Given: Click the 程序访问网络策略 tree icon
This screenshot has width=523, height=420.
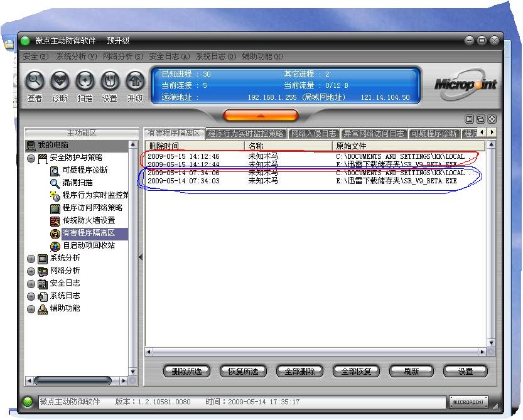Looking at the screenshot, I should (x=55, y=208).
